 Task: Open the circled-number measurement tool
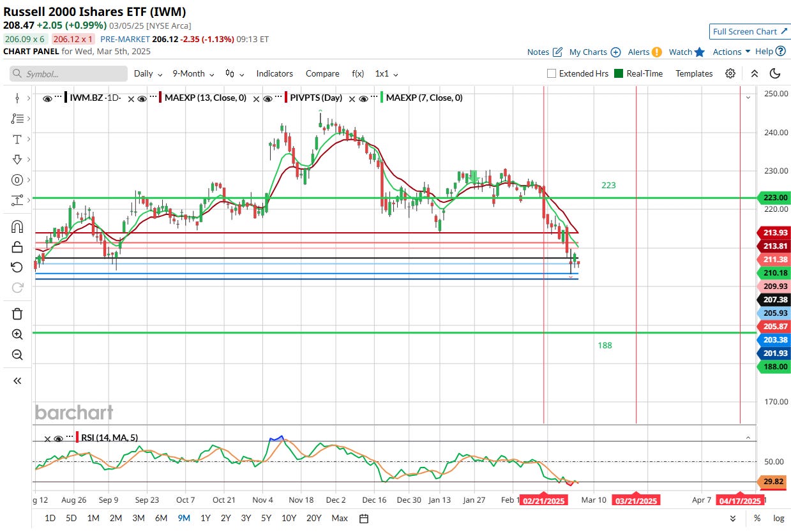tap(17, 180)
